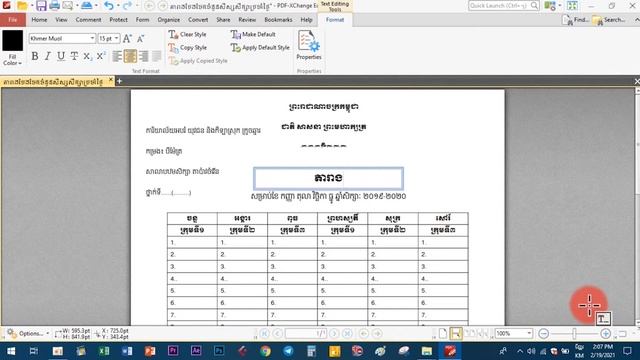Open text Properties pane
This screenshot has height=360, width=640.
pyautogui.click(x=309, y=45)
